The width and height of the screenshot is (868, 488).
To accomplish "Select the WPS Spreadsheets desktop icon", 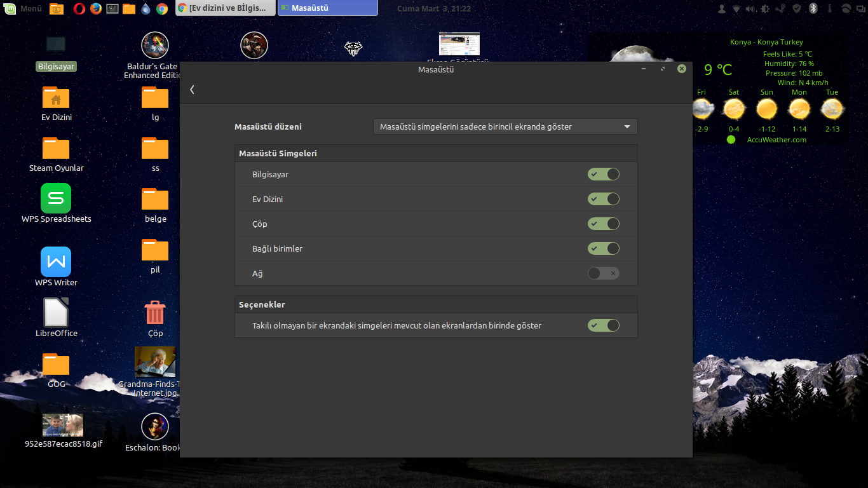I will click(56, 204).
